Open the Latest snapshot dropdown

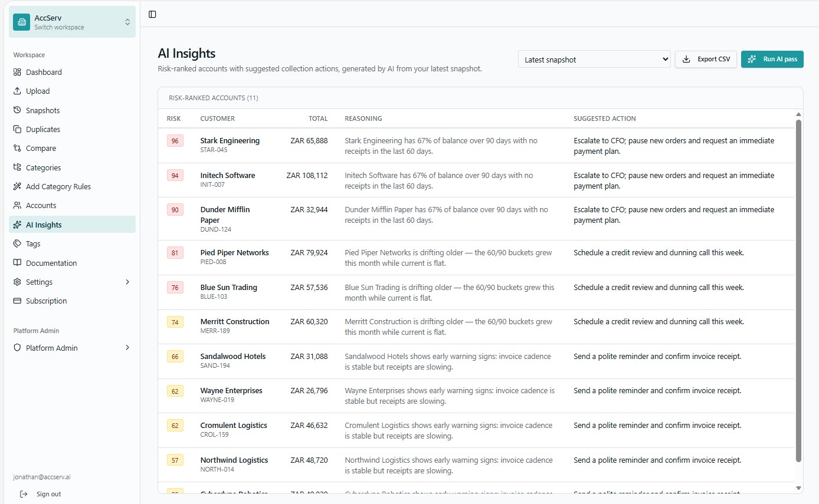click(594, 59)
